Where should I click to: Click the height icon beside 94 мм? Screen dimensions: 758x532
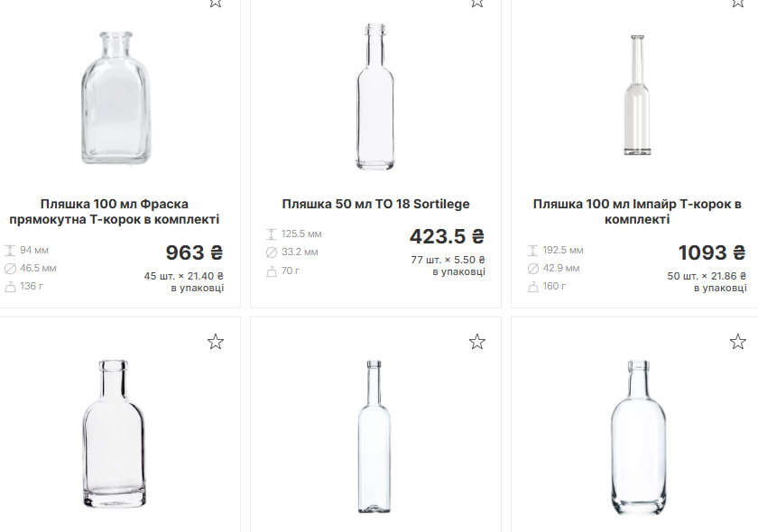pyautogui.click(x=10, y=250)
